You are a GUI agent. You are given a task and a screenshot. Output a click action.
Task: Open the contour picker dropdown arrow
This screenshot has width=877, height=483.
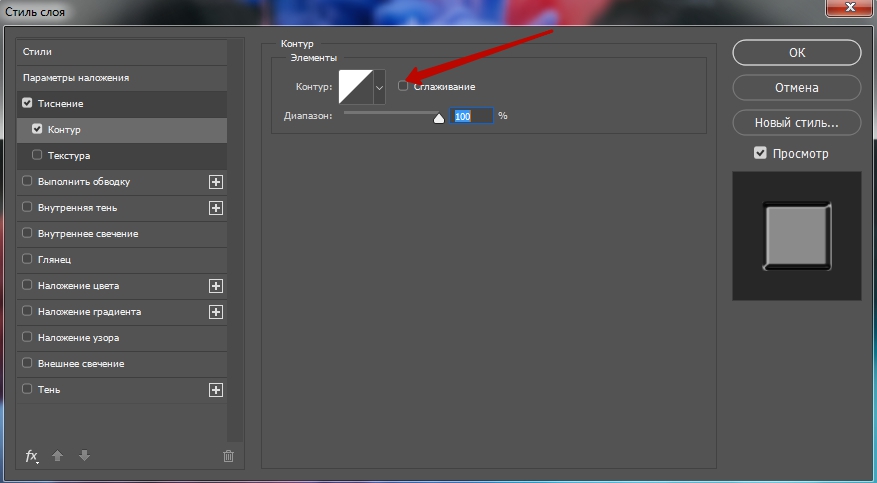379,87
